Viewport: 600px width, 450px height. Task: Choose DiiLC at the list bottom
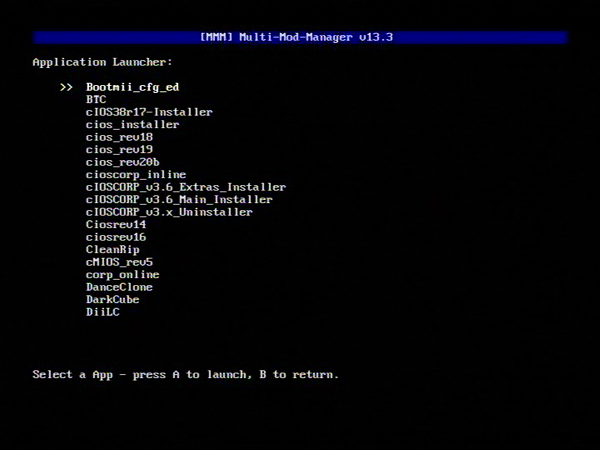point(103,312)
